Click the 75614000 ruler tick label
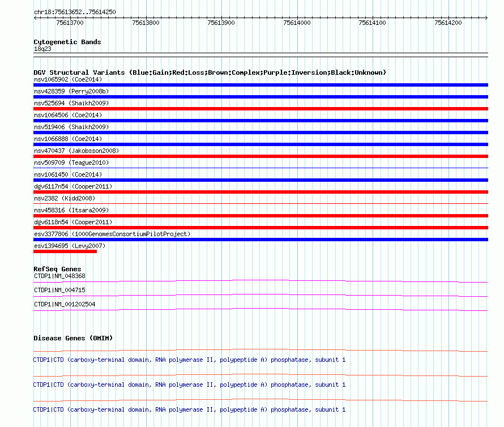This screenshot has width=504, height=427. click(x=297, y=23)
